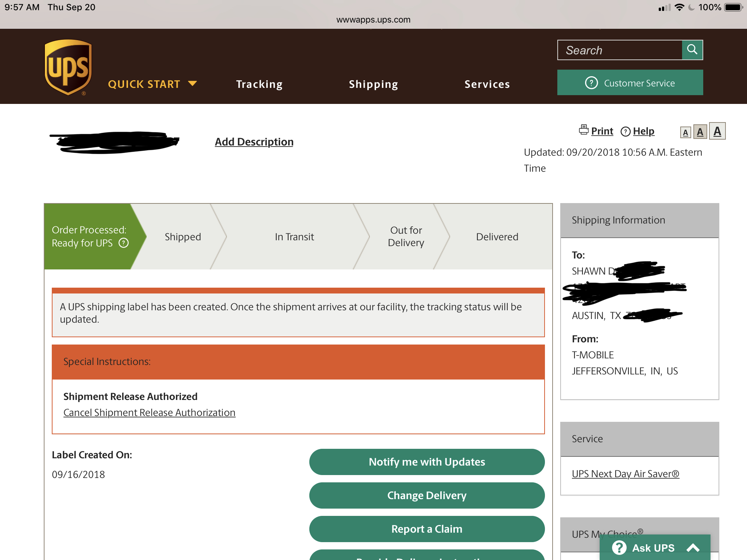747x560 pixels.
Task: Click Cancel Shipment Release Authorization link
Action: (x=150, y=412)
